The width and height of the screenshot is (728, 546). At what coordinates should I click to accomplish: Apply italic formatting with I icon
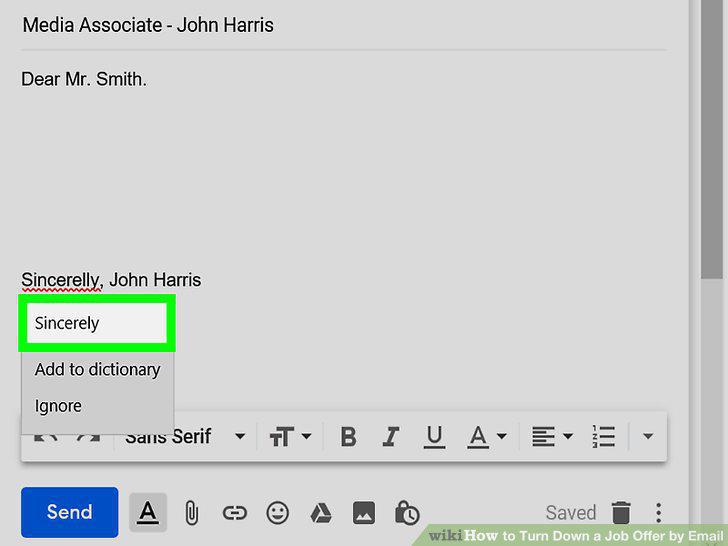point(391,436)
